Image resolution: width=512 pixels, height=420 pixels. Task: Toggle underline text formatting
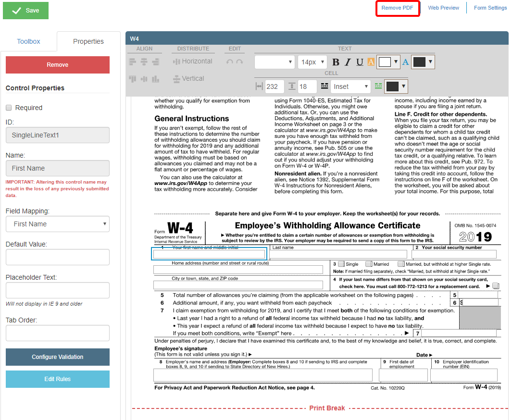pyautogui.click(x=359, y=62)
